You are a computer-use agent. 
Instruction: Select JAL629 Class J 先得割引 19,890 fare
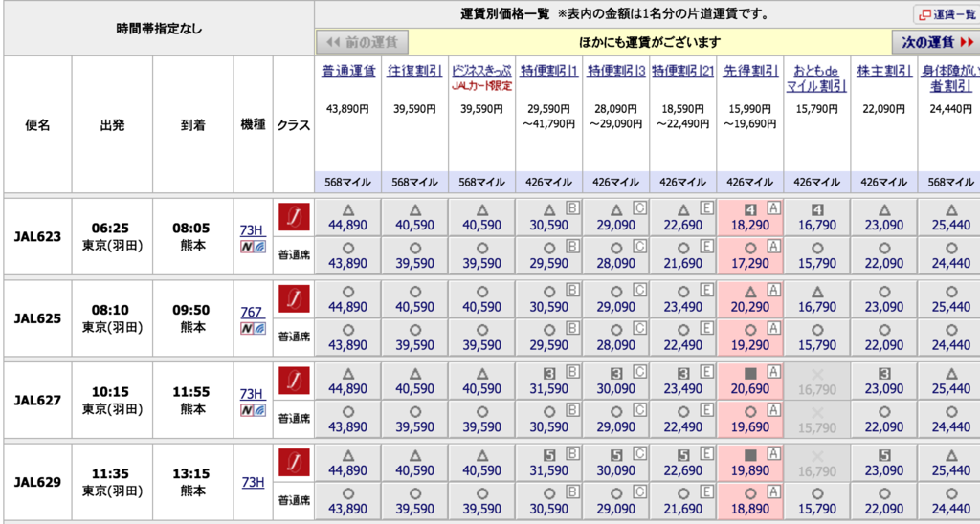tap(750, 463)
